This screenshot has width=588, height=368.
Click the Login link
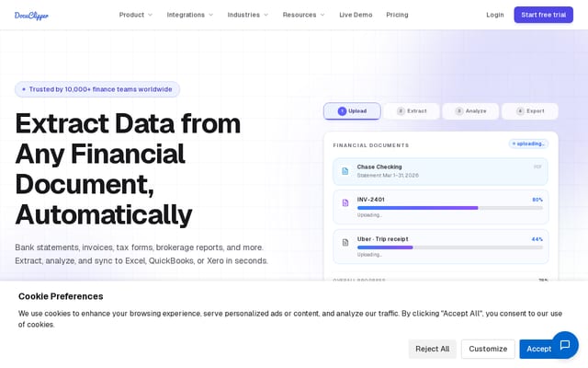(x=495, y=15)
